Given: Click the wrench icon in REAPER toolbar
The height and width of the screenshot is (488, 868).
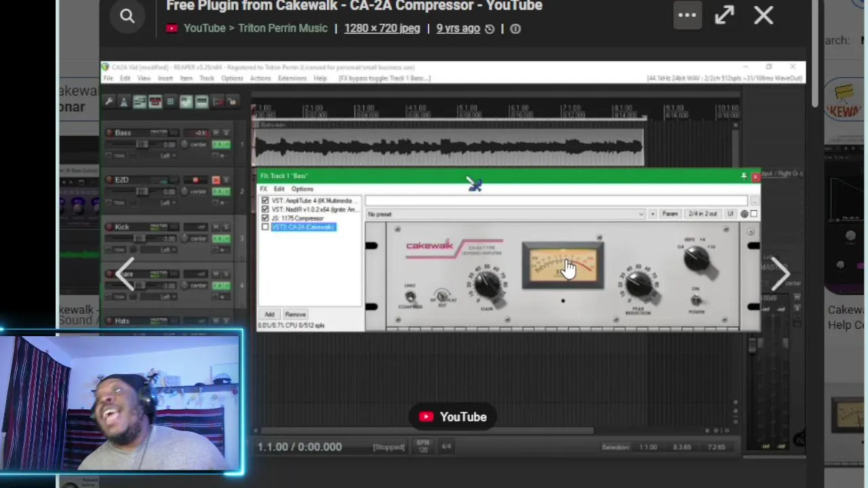Looking at the screenshot, I should click(108, 102).
